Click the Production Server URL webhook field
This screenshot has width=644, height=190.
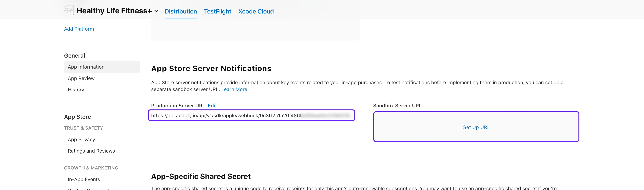[x=251, y=116]
